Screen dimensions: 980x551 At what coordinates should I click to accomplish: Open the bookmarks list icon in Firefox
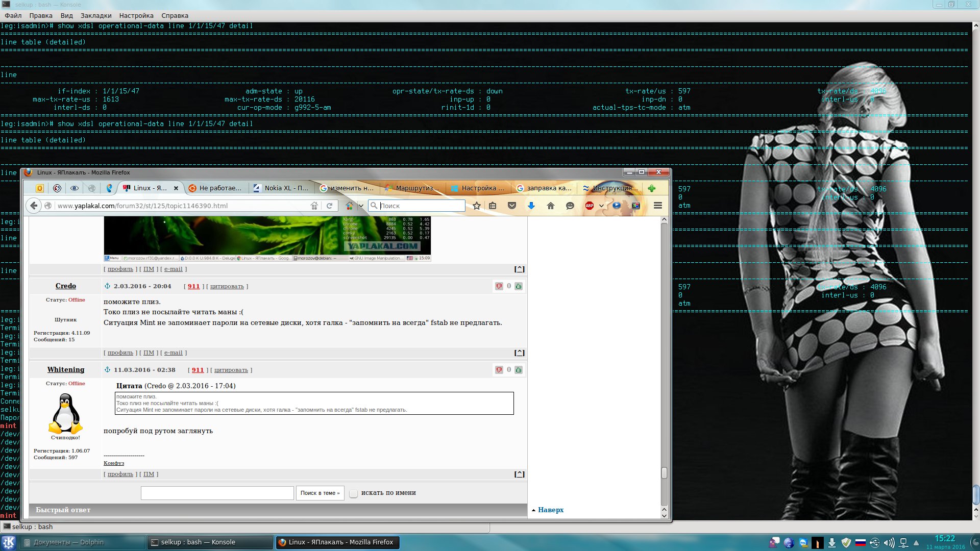493,206
